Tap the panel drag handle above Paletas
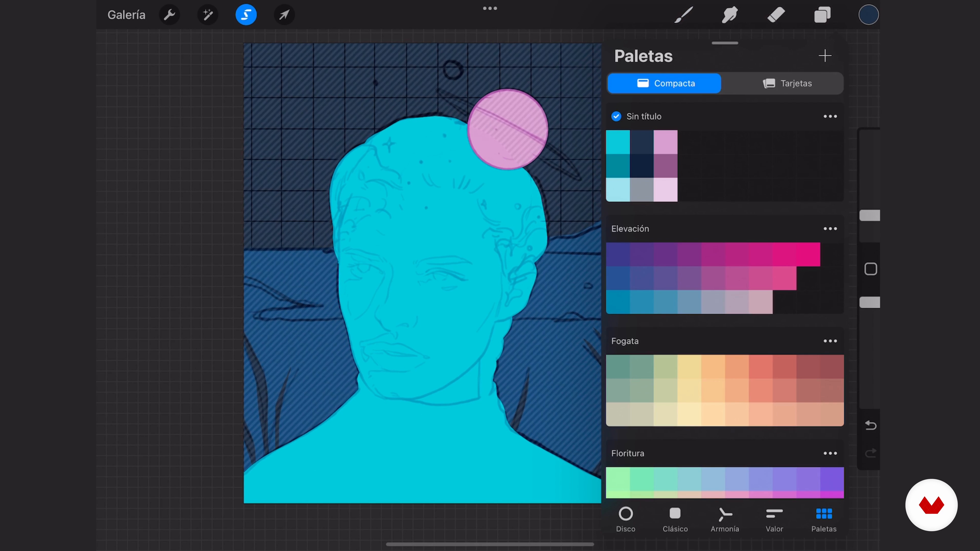Image resolution: width=980 pixels, height=551 pixels. pos(725,43)
